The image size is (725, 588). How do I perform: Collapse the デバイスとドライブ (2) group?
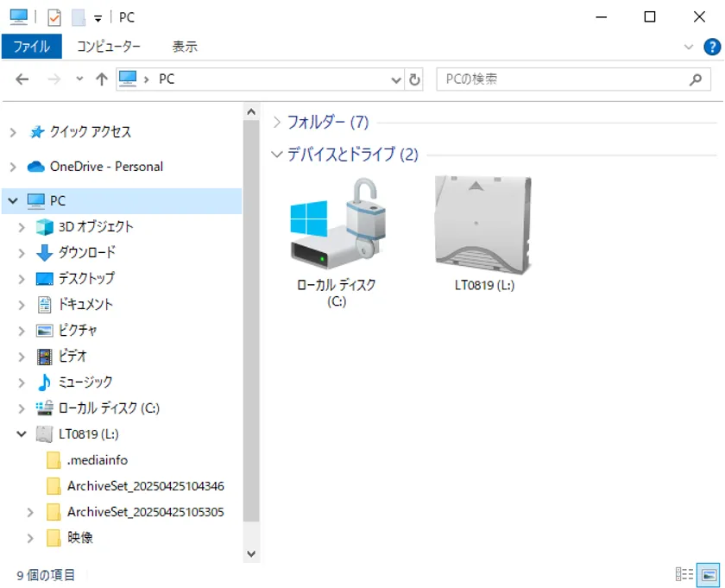[276, 155]
